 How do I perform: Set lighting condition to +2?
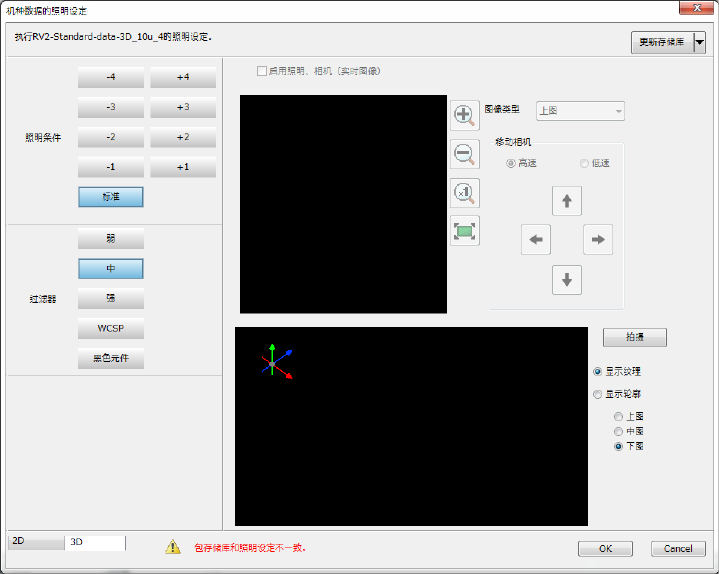[183, 137]
